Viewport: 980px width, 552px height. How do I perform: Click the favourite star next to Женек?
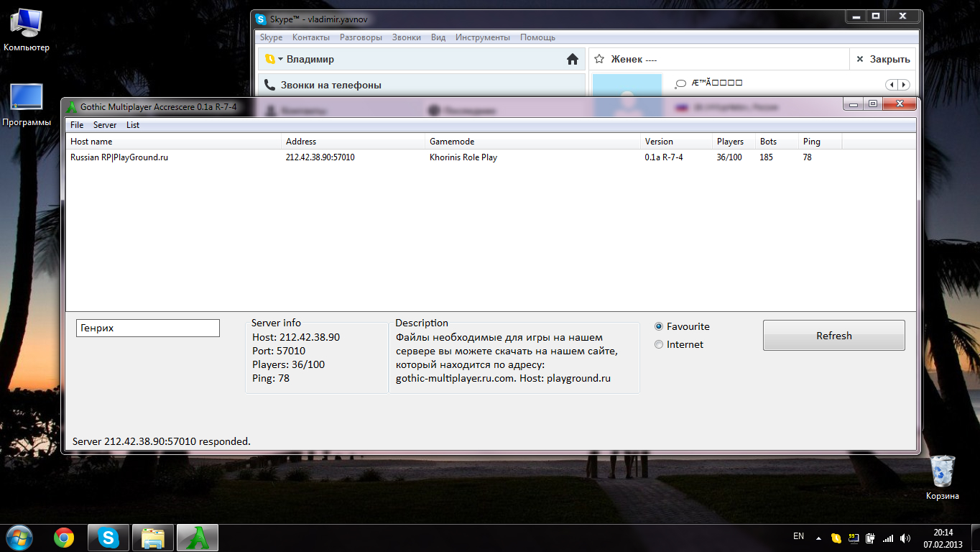(x=599, y=59)
